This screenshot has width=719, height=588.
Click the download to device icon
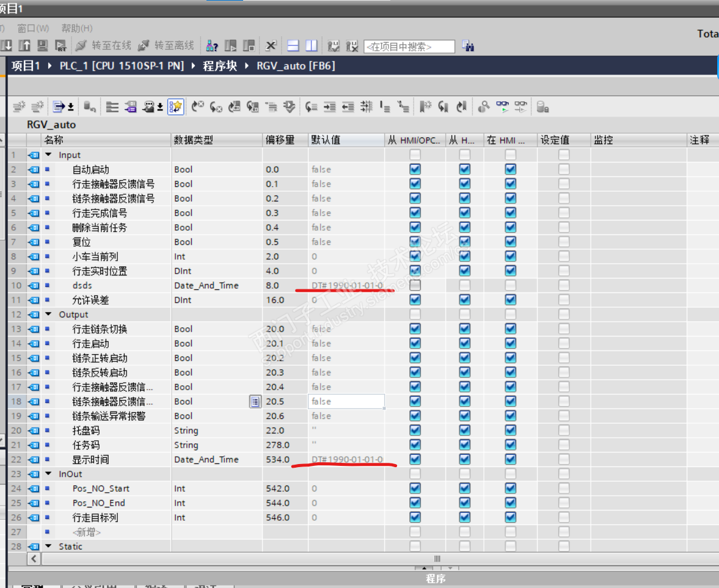pyautogui.click(x=7, y=45)
